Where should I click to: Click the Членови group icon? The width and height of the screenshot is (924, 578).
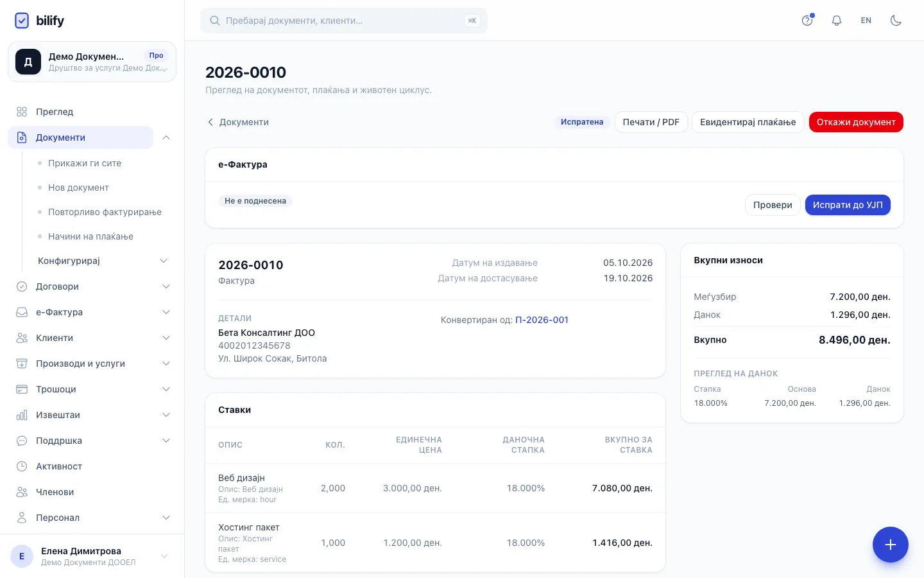click(22, 492)
